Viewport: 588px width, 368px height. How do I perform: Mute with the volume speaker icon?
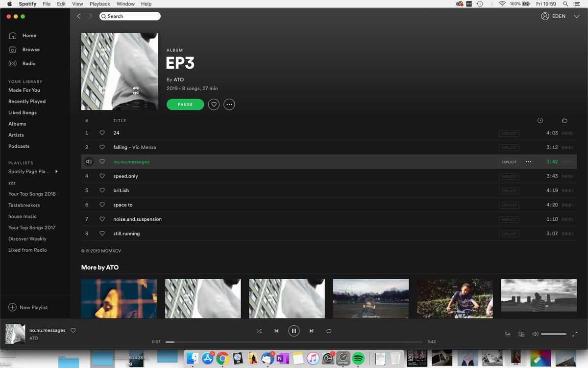coord(535,334)
